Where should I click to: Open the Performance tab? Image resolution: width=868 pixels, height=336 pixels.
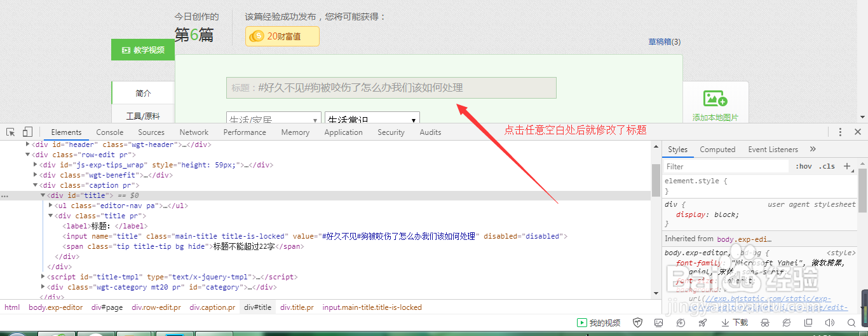245,132
